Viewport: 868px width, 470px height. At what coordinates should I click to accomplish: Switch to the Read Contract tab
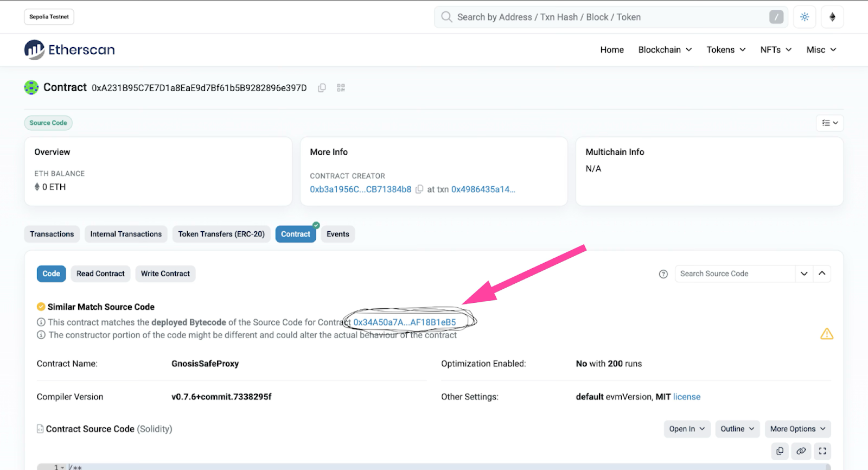click(100, 274)
